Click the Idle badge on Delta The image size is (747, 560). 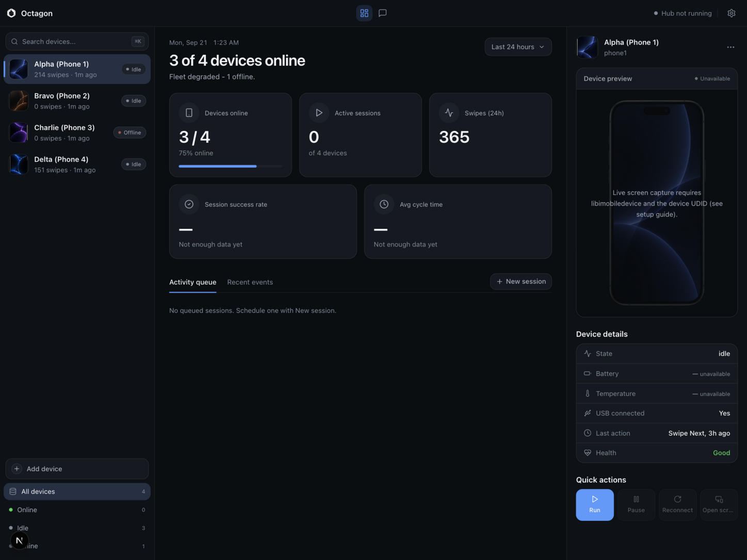pyautogui.click(x=134, y=164)
